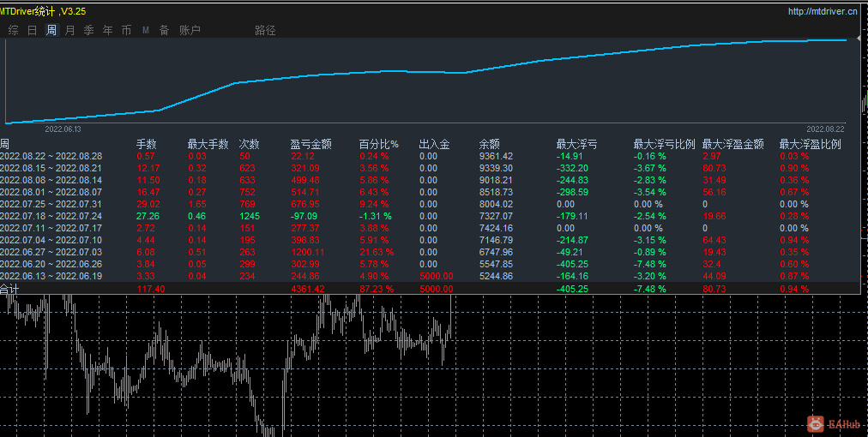Click the 最大浮亏比例 column header
Image resolution: width=868 pixels, height=437 pixels.
click(x=664, y=144)
